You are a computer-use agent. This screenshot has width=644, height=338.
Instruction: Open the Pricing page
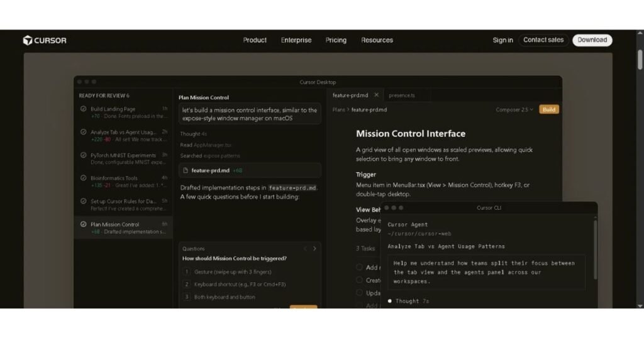coord(336,40)
